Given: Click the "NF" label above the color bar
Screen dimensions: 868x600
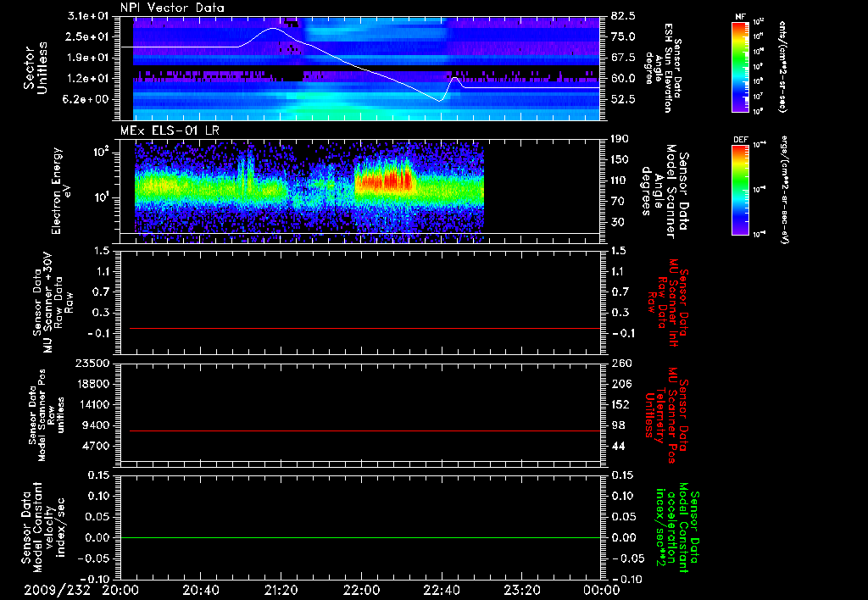Looking at the screenshot, I should [x=741, y=17].
